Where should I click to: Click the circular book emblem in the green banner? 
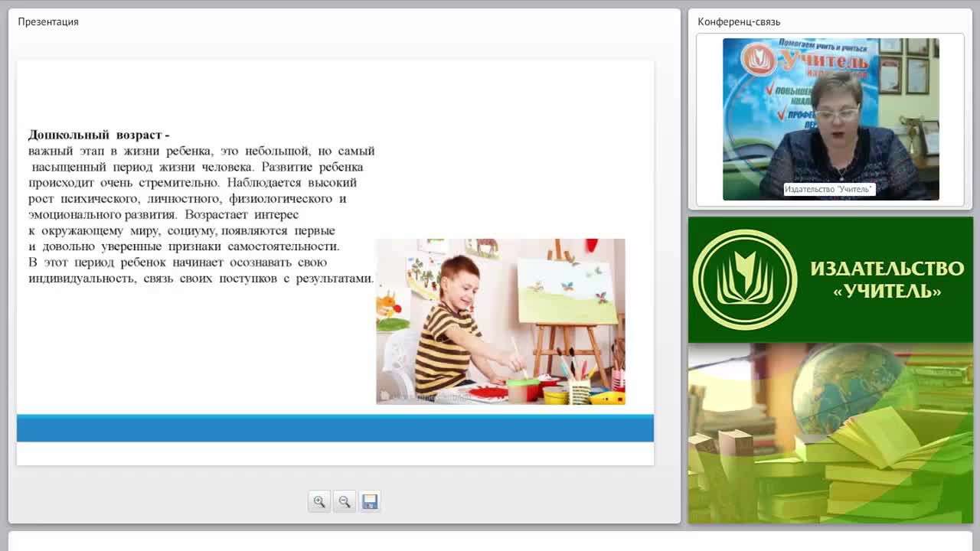(745, 279)
